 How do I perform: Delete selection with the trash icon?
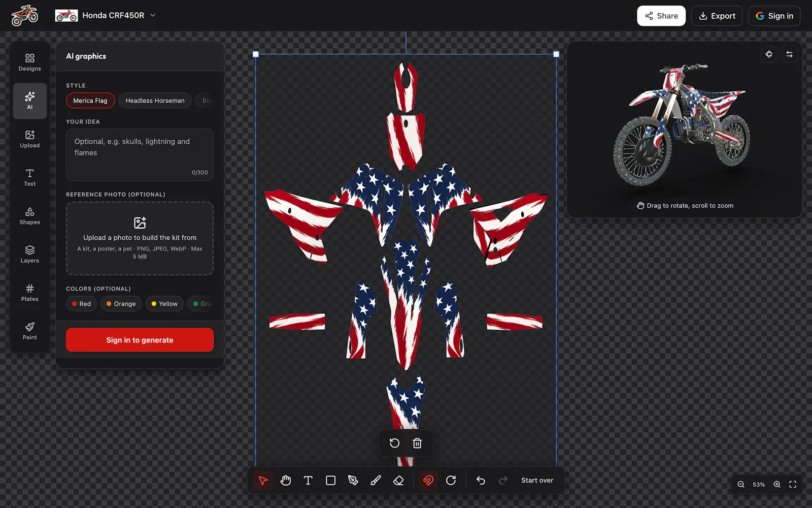click(417, 443)
